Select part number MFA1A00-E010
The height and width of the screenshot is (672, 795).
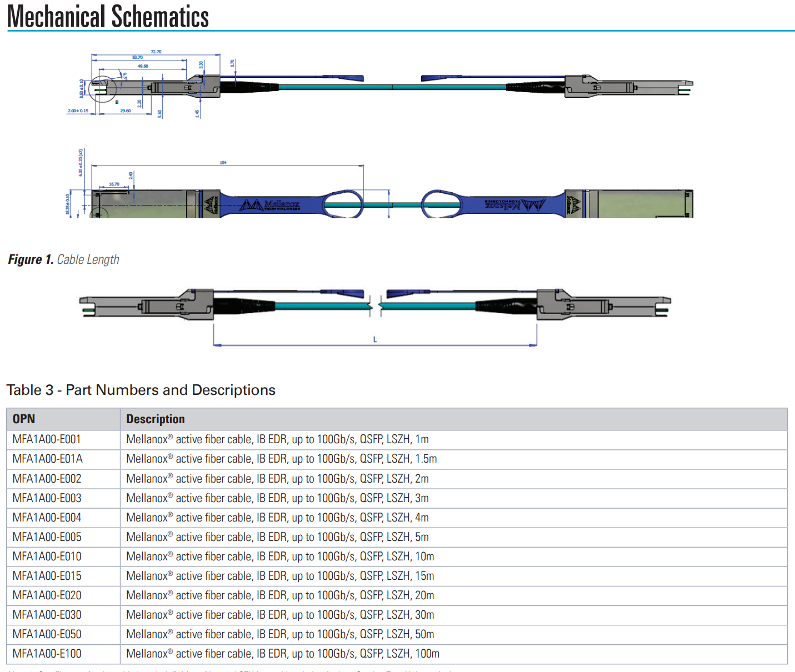(x=47, y=556)
